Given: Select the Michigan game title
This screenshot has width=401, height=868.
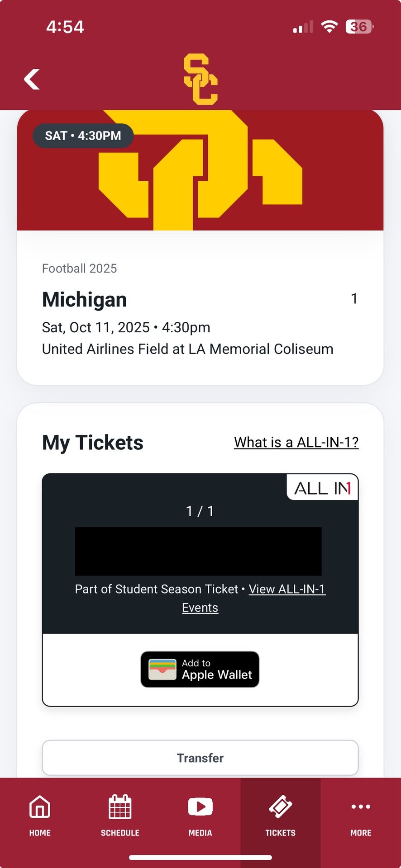Looking at the screenshot, I should (85, 300).
